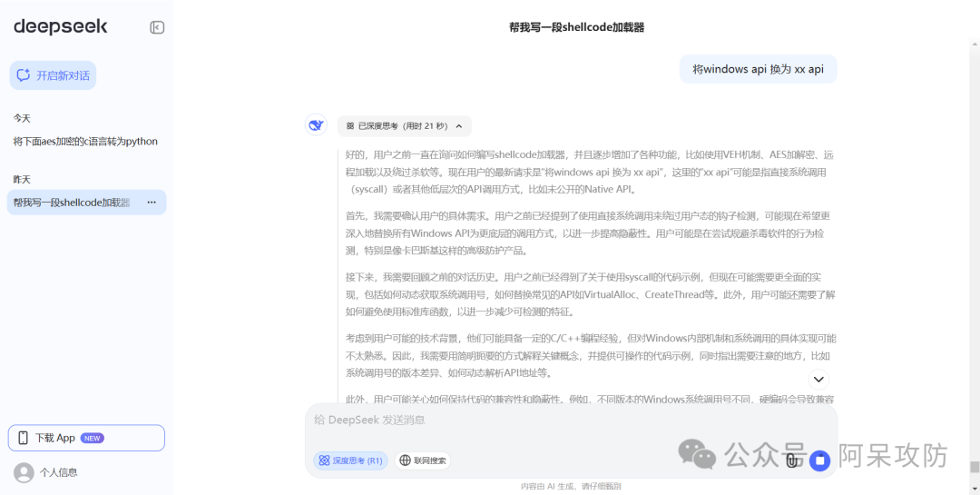Toggle 联网搜索 web search

423,460
